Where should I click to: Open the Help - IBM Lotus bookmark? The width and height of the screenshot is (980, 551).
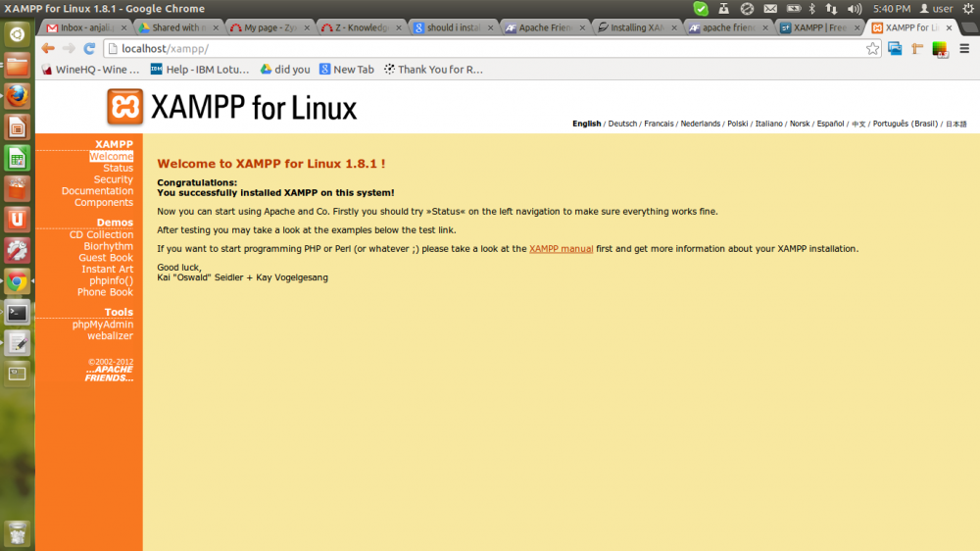(x=200, y=70)
